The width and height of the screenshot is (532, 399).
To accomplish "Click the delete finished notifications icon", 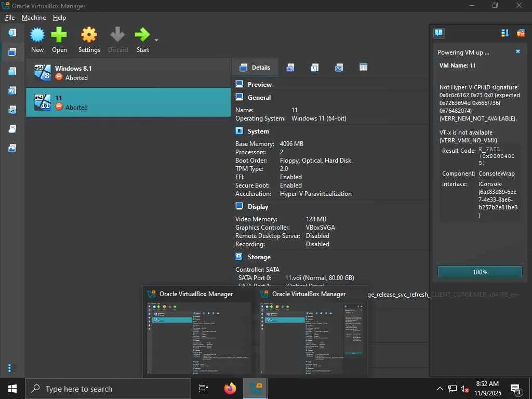I will (521, 33).
